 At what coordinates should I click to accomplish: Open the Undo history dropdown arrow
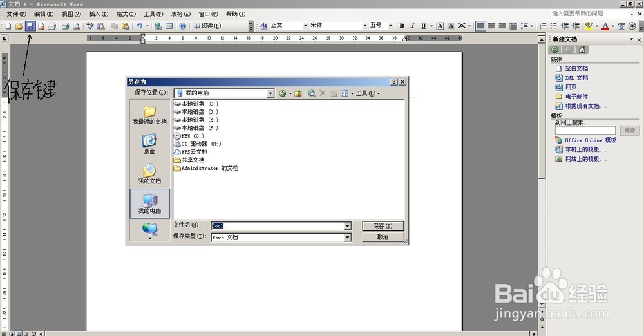point(147,26)
